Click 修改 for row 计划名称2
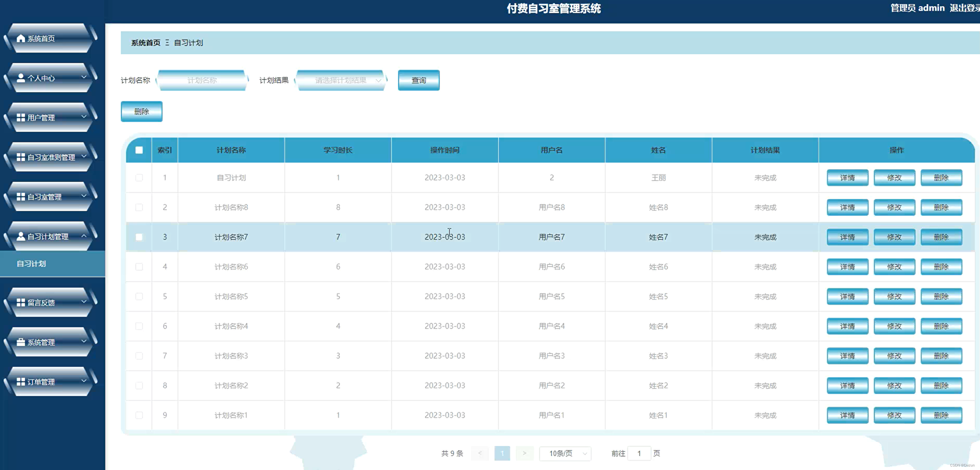980x470 pixels. click(x=895, y=386)
